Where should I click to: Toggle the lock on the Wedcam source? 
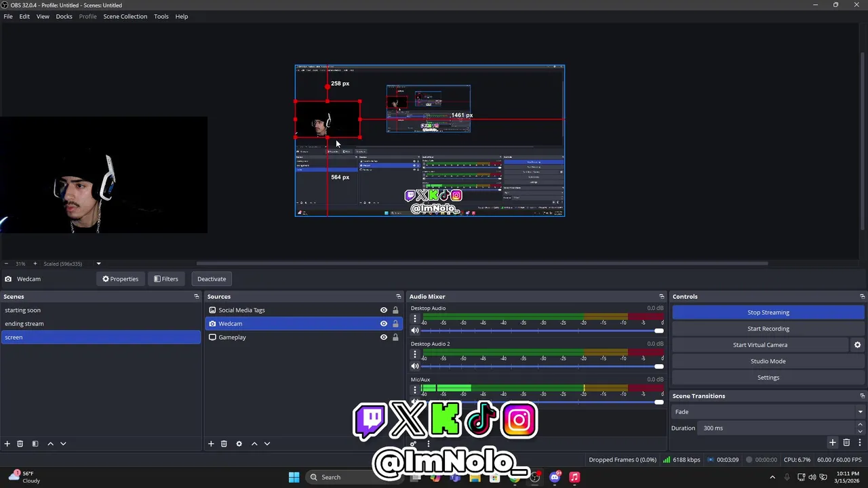pyautogui.click(x=395, y=324)
